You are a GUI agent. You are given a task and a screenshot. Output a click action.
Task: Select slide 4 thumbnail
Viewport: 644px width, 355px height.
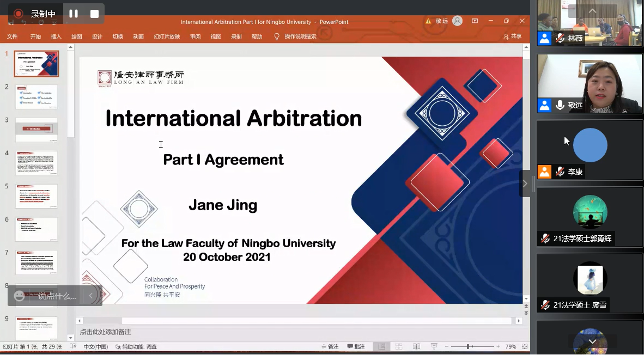click(x=37, y=163)
